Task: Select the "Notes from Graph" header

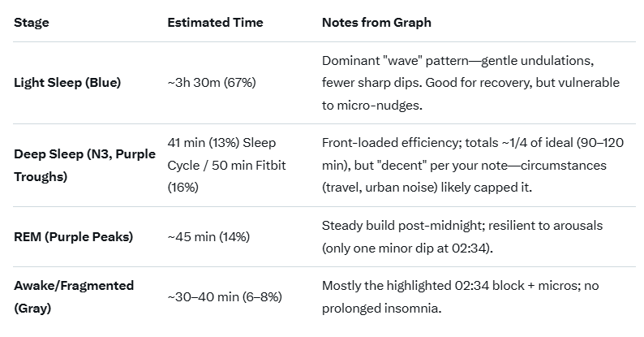Action: point(376,23)
